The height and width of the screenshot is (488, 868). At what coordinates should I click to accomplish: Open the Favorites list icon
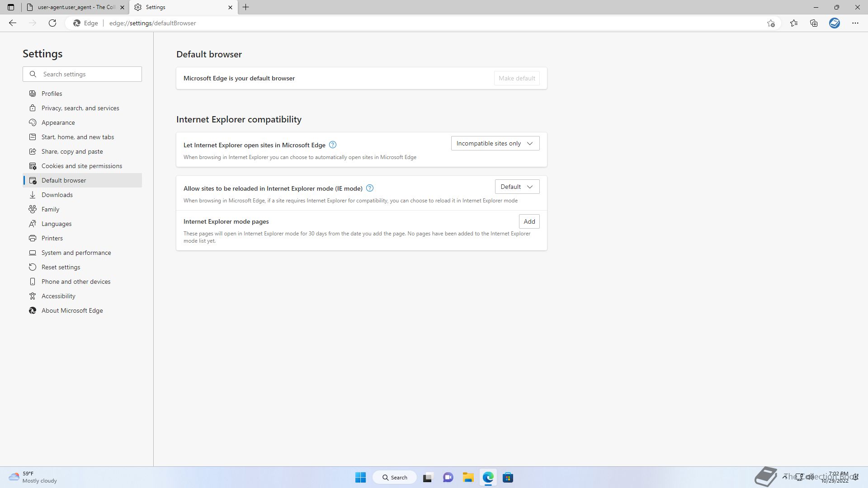click(794, 23)
